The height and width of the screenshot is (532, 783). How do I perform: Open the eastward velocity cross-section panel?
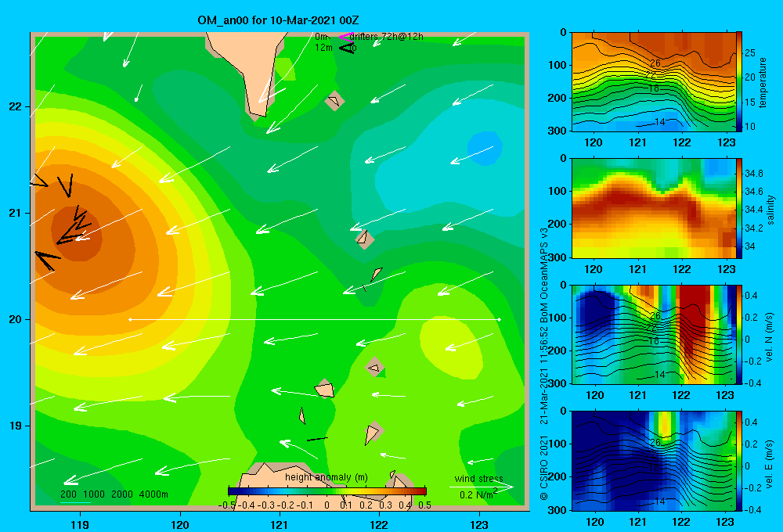pyautogui.click(x=653, y=461)
